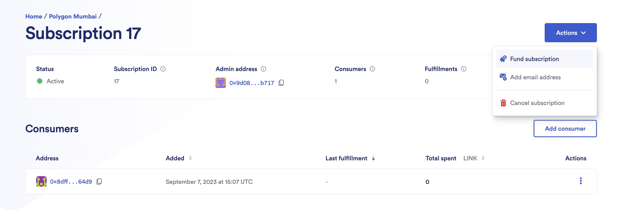The height and width of the screenshot is (210, 644).
Task: Click the admin address identicon avatar
Action: 221,83
